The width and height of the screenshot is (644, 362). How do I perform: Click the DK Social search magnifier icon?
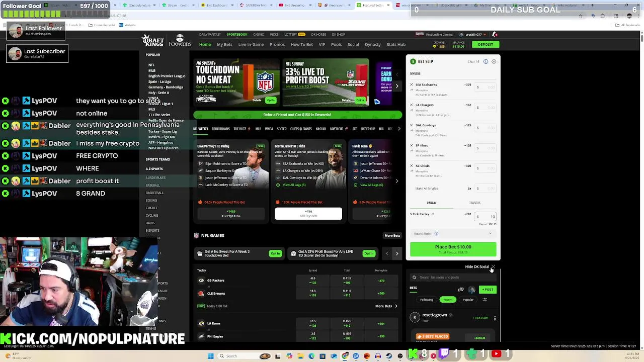pyautogui.click(x=414, y=277)
